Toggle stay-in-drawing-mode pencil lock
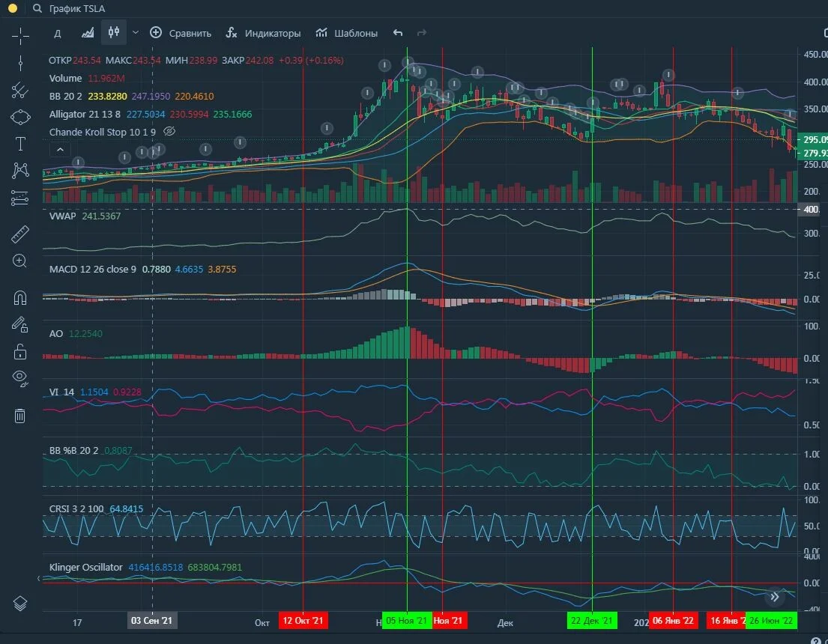The height and width of the screenshot is (644, 828). coord(20,324)
